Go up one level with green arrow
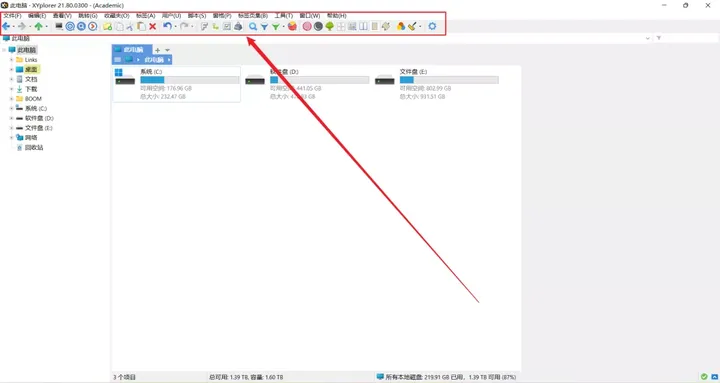This screenshot has width=720, height=383. [x=39, y=27]
